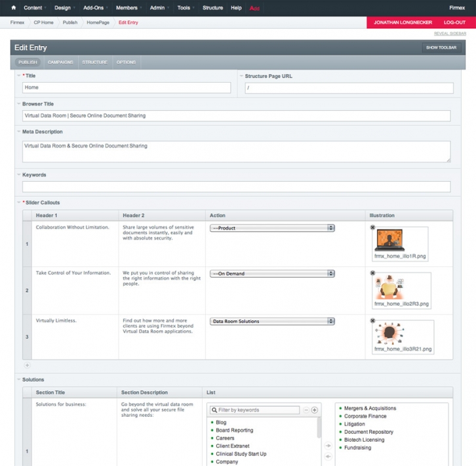Viewport: 476px width, 466px height.
Task: Open the Data Room Solutions dropdown
Action: [x=272, y=322]
